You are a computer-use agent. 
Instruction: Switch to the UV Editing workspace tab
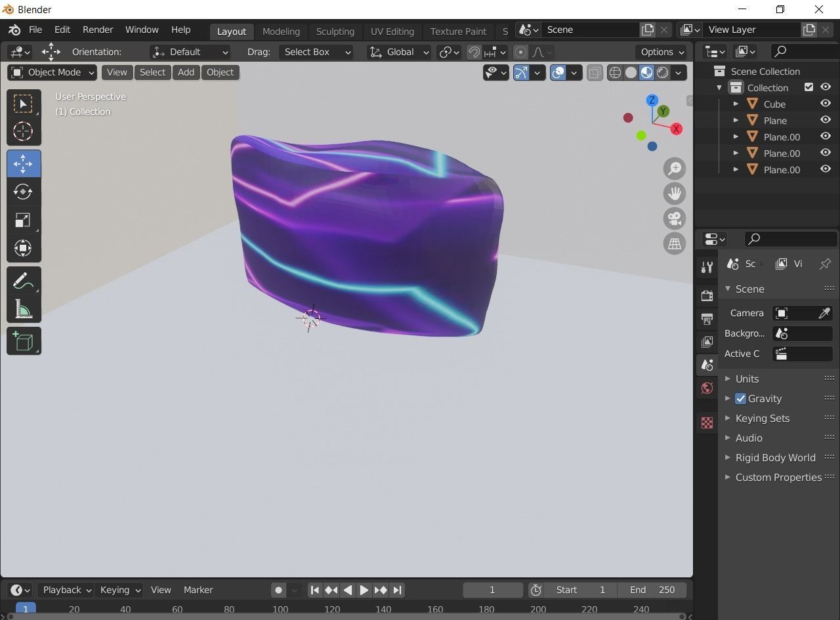392,31
